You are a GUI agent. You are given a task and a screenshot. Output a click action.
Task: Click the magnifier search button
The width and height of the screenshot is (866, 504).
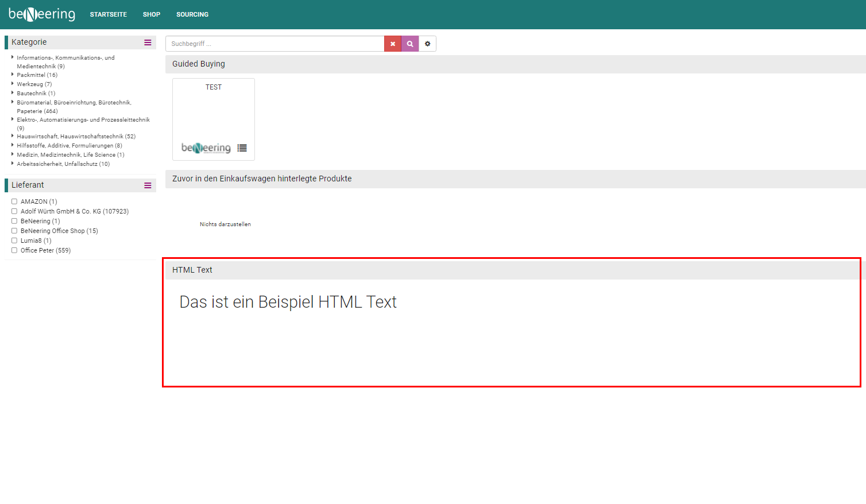(410, 44)
